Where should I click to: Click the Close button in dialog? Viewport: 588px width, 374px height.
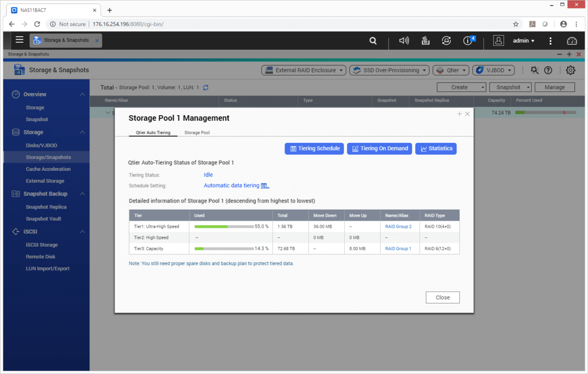coord(442,298)
